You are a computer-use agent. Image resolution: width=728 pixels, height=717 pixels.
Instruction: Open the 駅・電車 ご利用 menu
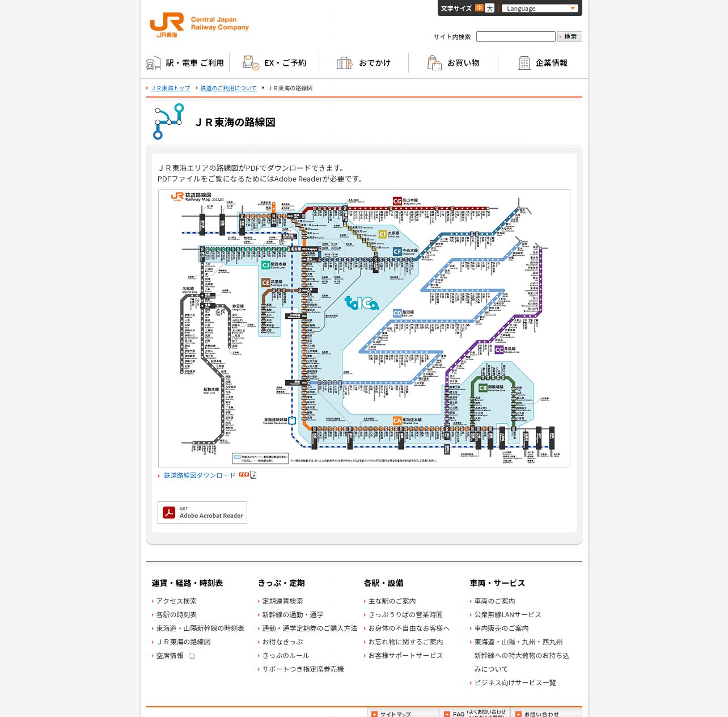tap(185, 63)
